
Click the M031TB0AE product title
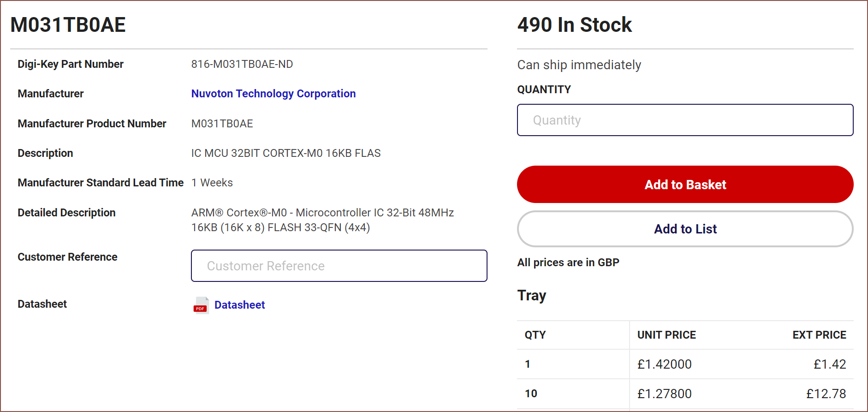[x=68, y=24]
